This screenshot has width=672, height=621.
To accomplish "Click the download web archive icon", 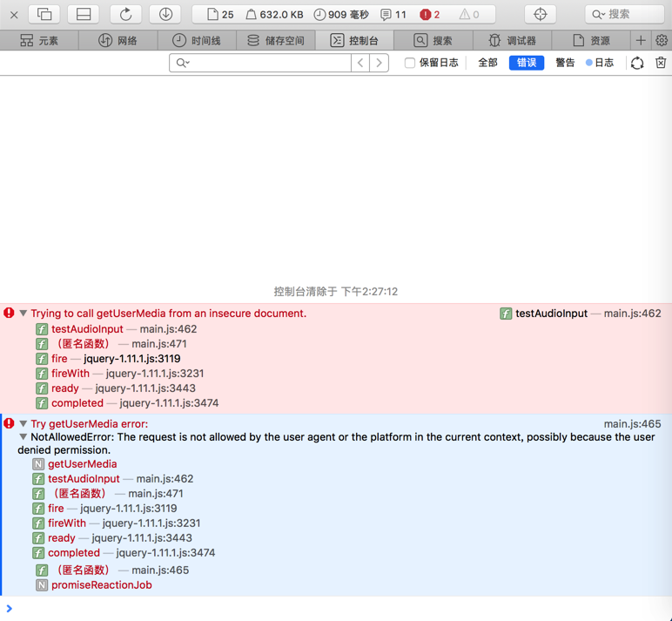I will point(165,15).
